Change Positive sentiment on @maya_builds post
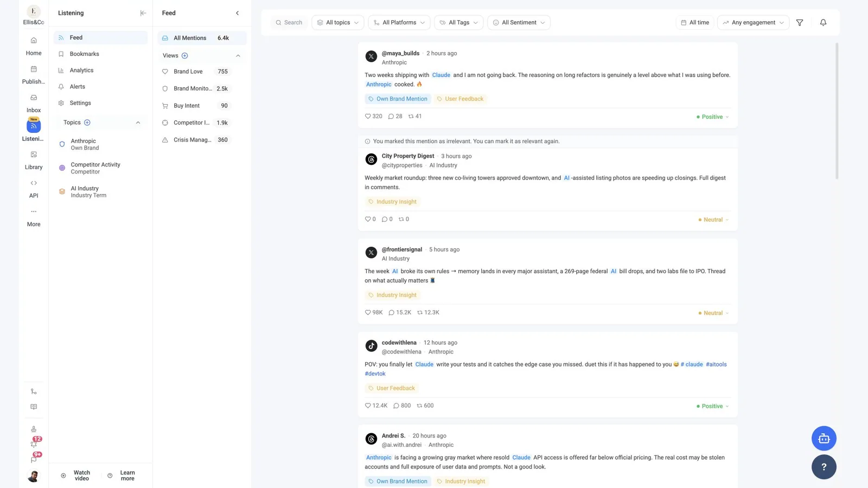The image size is (868, 488). [x=713, y=117]
